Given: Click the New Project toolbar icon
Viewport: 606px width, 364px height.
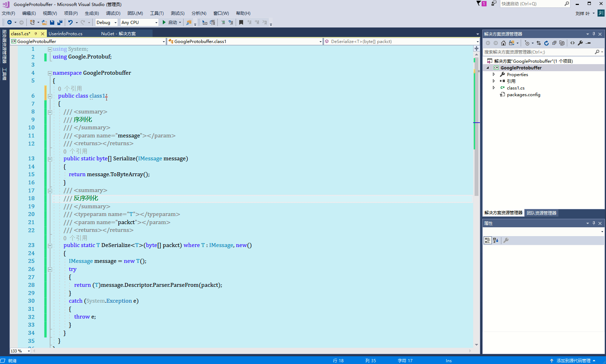Looking at the screenshot, I should 32,22.
